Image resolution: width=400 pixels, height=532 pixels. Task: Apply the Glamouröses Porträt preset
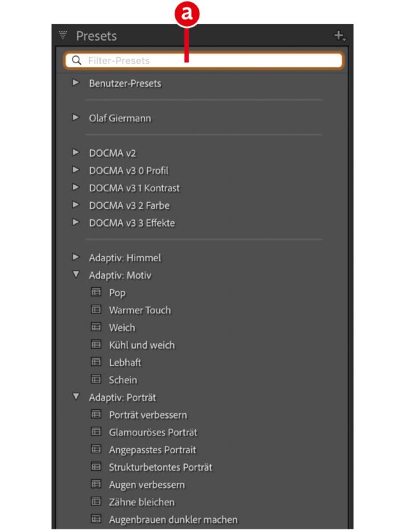click(x=153, y=432)
